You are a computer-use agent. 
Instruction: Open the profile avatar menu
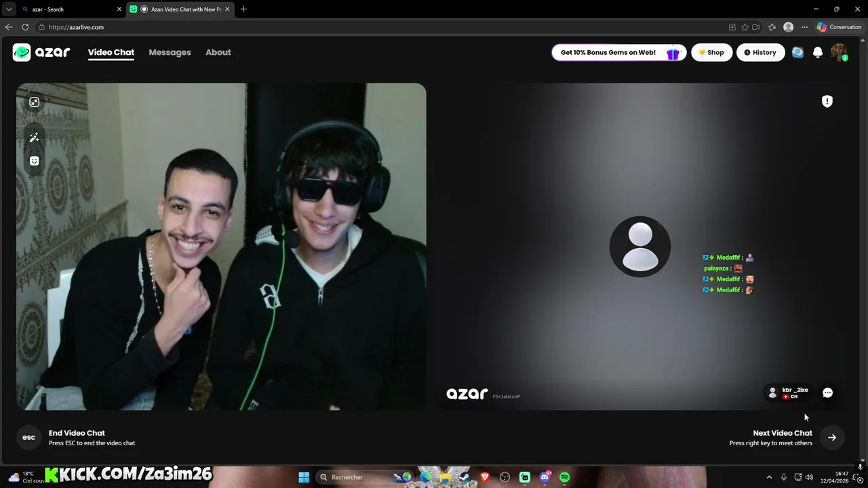click(x=839, y=52)
